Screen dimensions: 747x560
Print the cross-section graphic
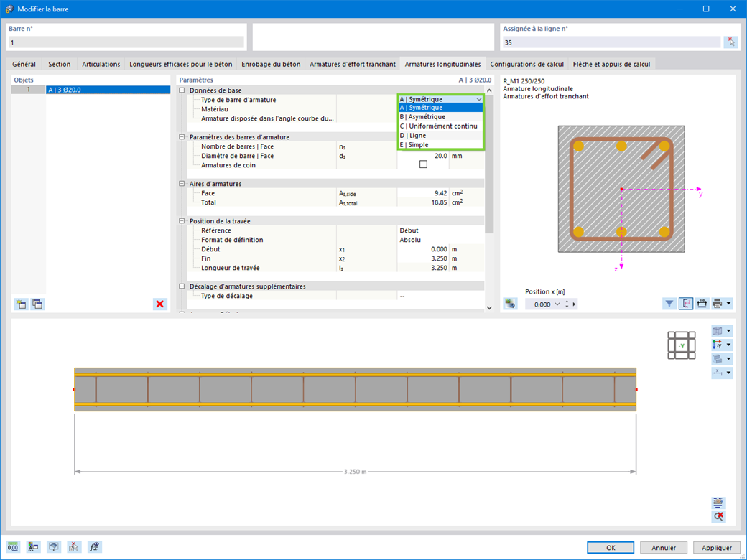tap(717, 303)
